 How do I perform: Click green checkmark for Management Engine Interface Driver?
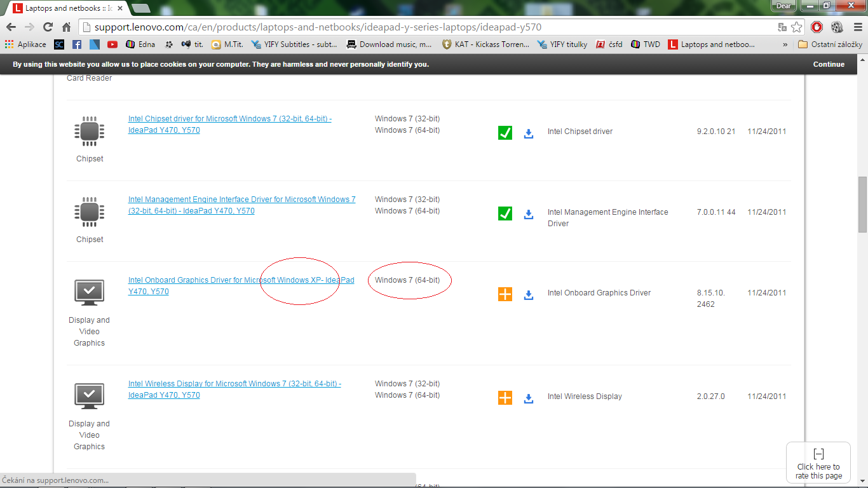505,213
